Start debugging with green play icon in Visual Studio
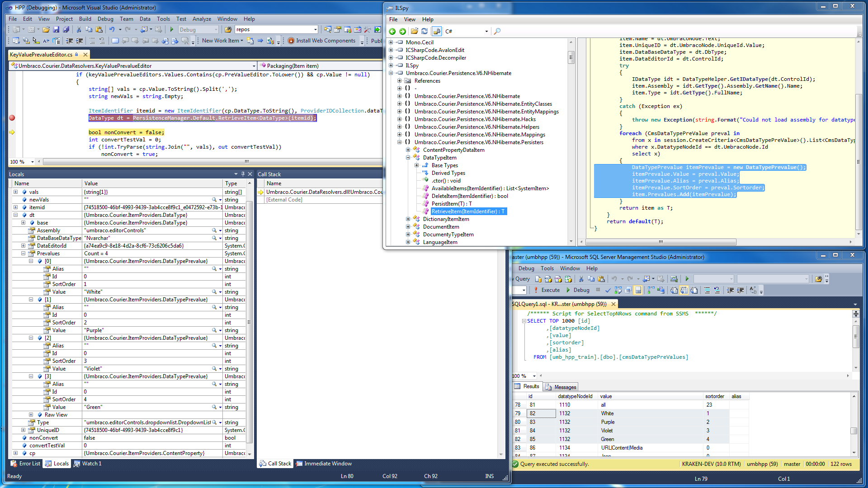This screenshot has width=868, height=488. pos(172,30)
